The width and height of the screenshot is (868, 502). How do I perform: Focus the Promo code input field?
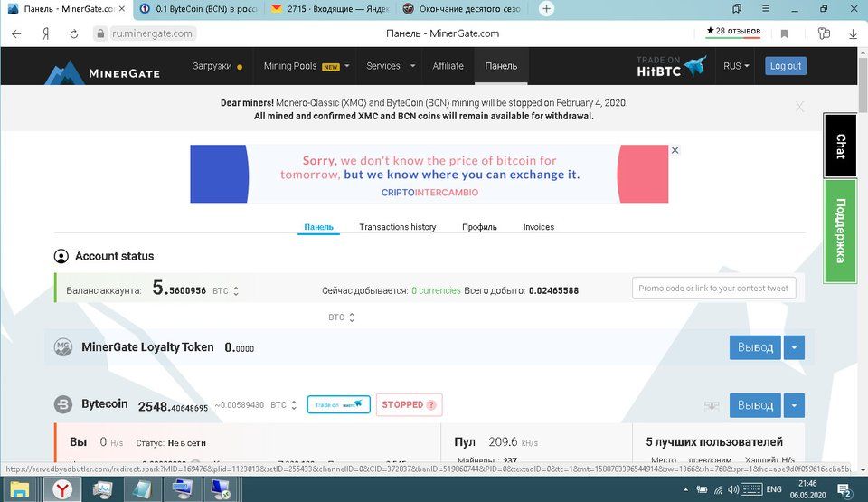coord(714,289)
